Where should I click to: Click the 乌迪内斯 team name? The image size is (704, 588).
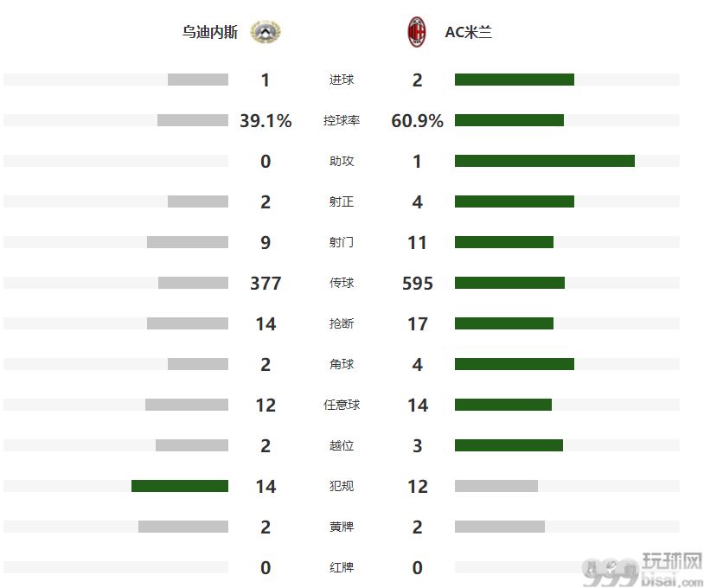(x=209, y=32)
